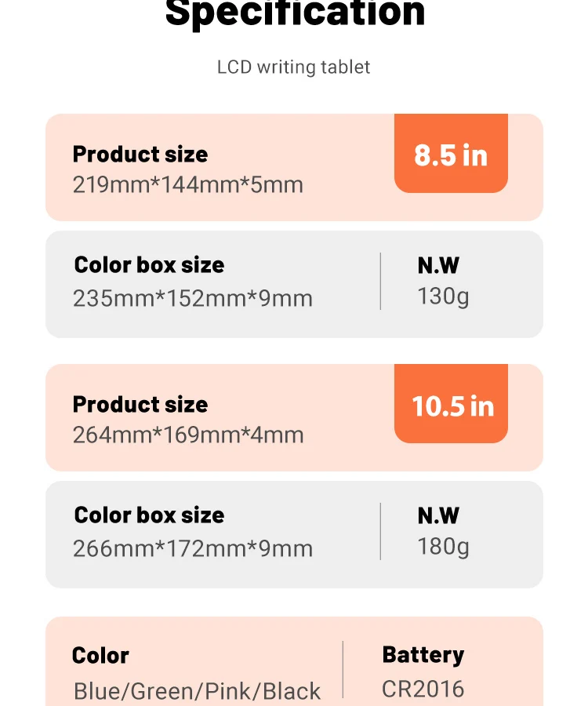The width and height of the screenshot is (588, 706).
Task: Click the 10.5 in orange badge
Action: click(x=451, y=403)
